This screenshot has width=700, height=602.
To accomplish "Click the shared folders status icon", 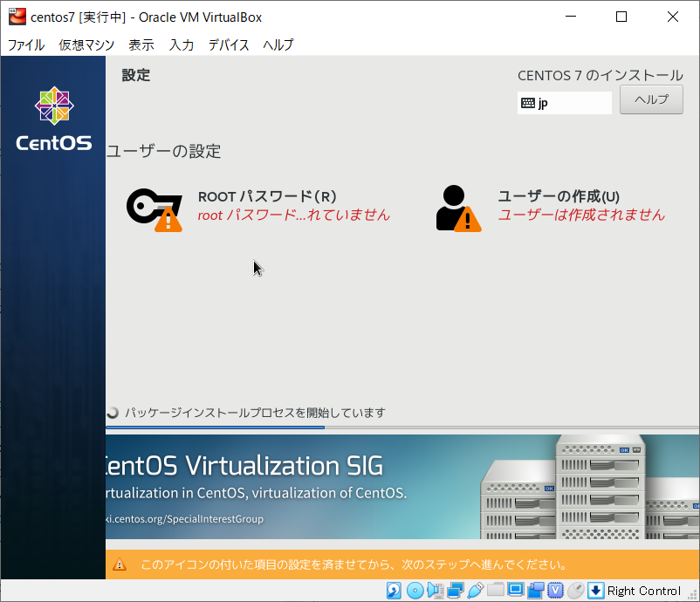I will (x=495, y=591).
